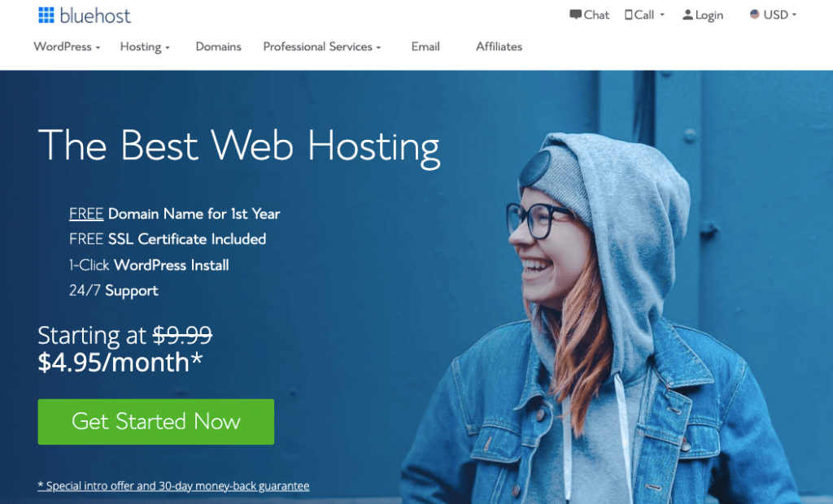Open the Email menu item
833x504 pixels.
pos(425,46)
